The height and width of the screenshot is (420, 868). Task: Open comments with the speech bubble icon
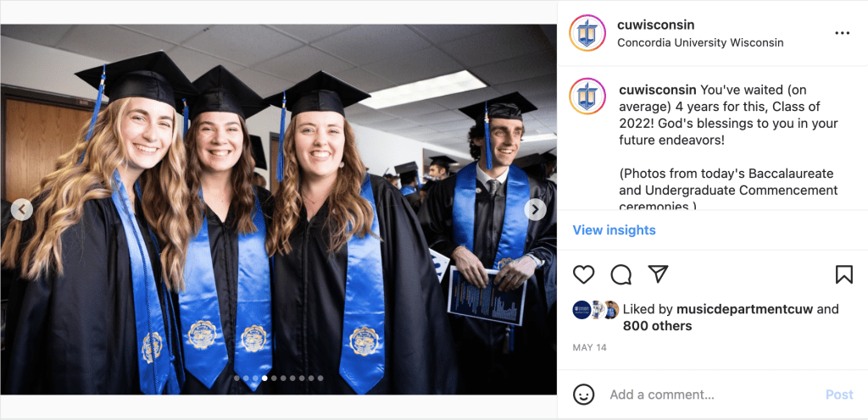621,274
